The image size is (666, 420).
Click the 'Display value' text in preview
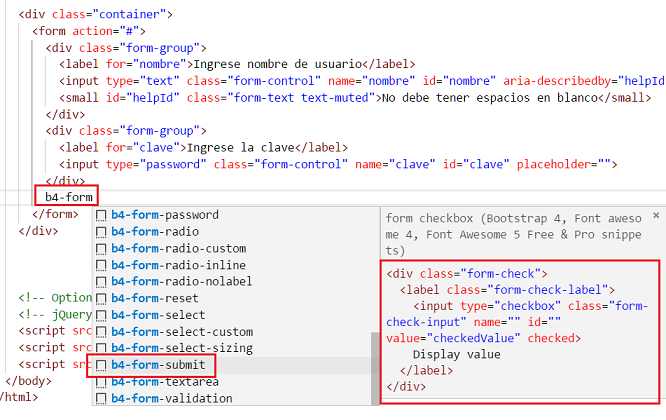point(457,355)
